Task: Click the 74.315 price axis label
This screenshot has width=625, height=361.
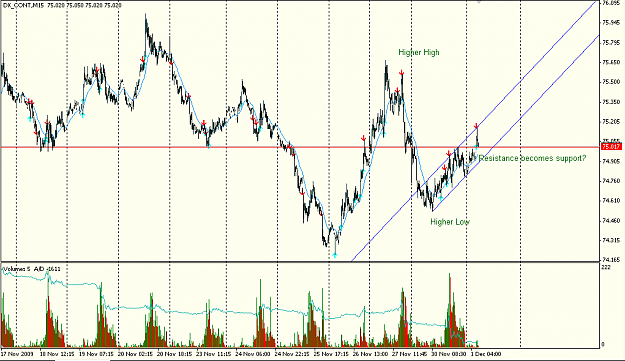Action: pyautogui.click(x=611, y=240)
